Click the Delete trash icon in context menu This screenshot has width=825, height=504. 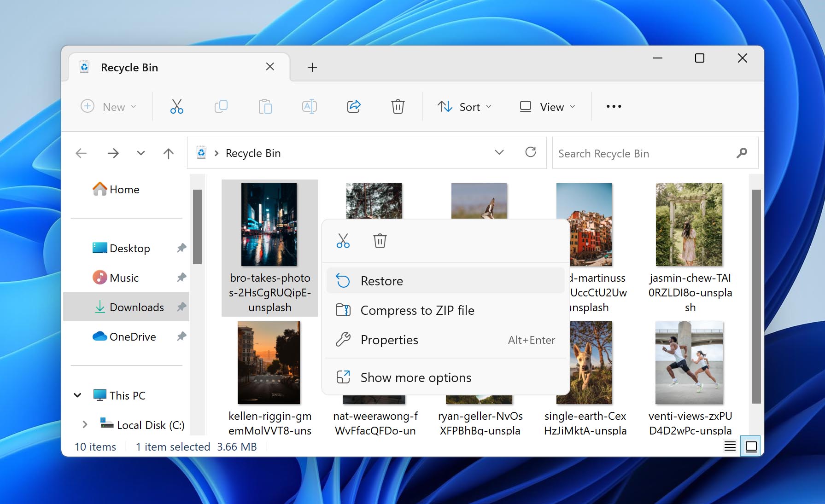[x=380, y=241]
